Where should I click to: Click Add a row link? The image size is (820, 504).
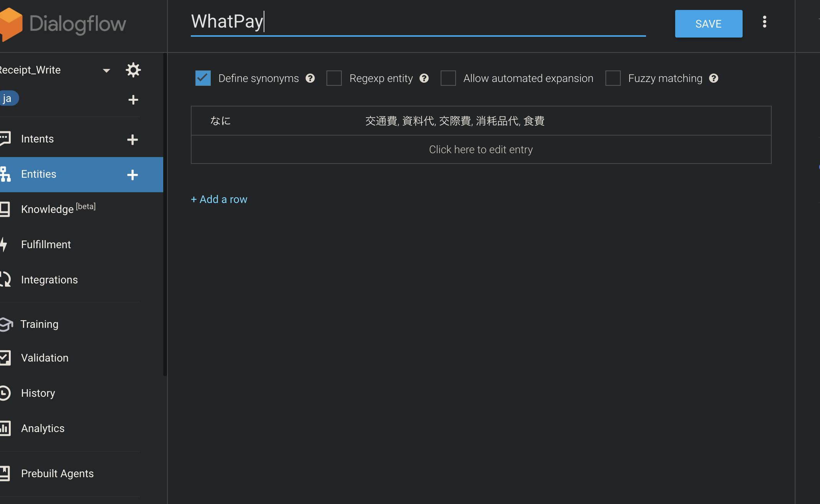pos(219,199)
